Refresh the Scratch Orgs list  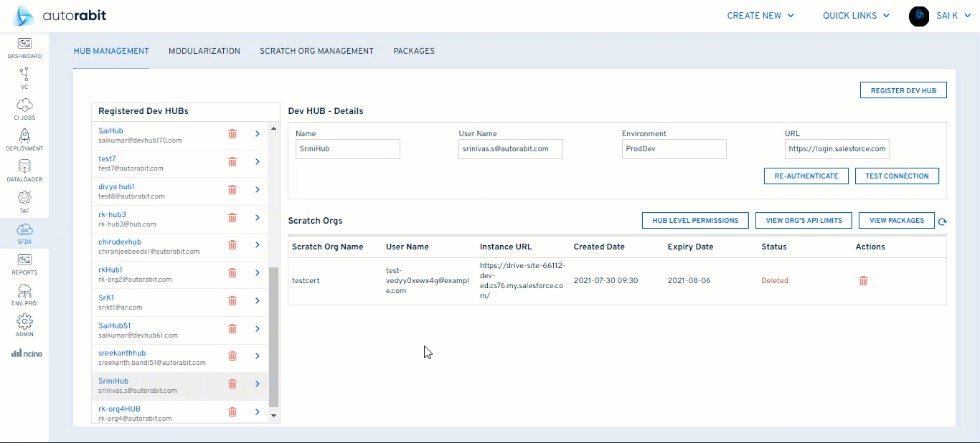pos(943,221)
